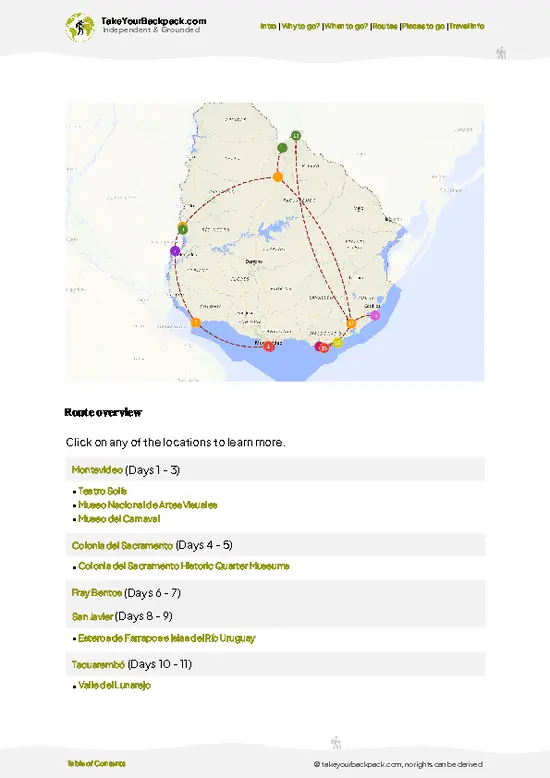The width and height of the screenshot is (550, 778).
Task: Click the orange marker inland in the southeast
Action: [351, 324]
